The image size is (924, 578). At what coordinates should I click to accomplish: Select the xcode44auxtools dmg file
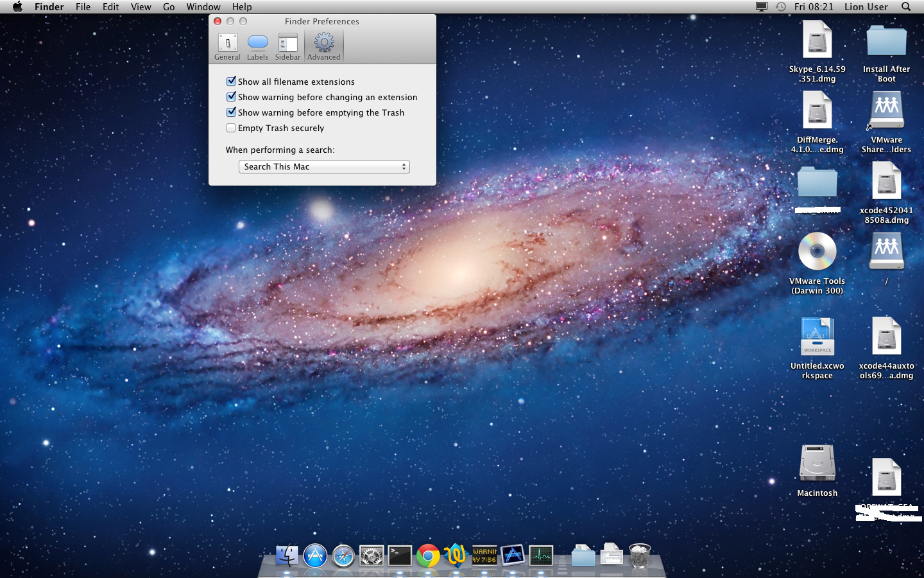[887, 337]
